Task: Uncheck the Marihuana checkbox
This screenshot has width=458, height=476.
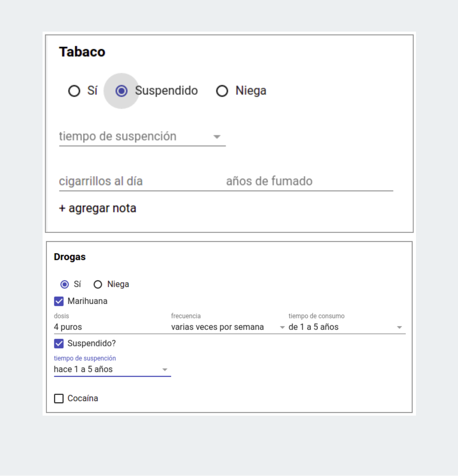Action: point(59,301)
